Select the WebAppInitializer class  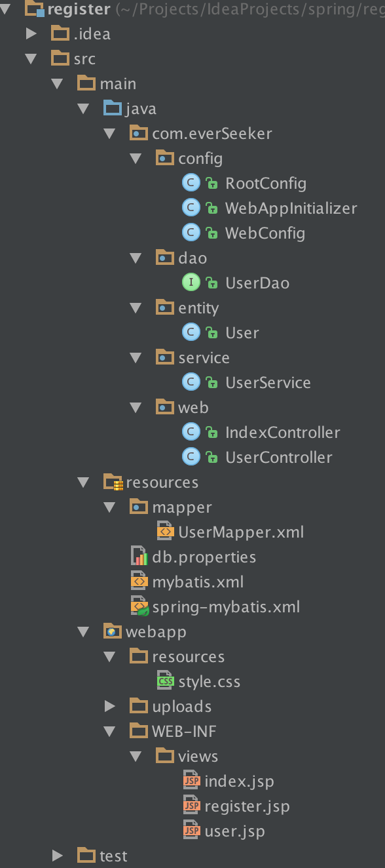[x=291, y=208]
